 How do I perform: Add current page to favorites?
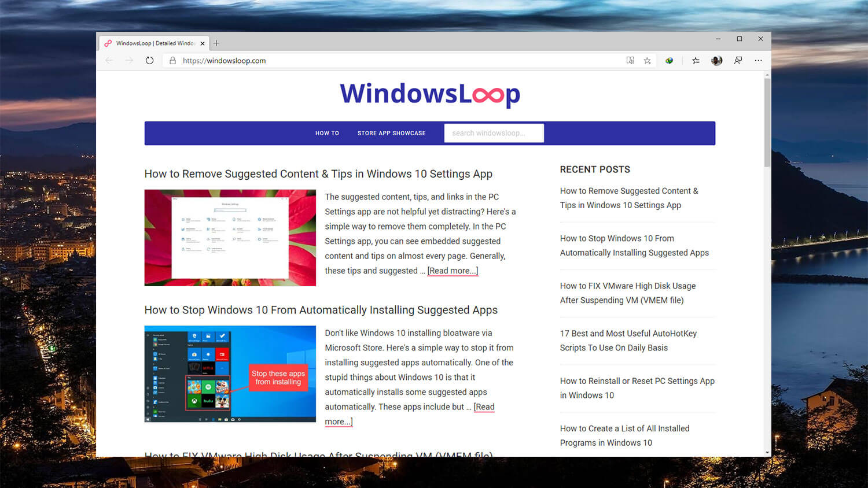tap(647, 60)
